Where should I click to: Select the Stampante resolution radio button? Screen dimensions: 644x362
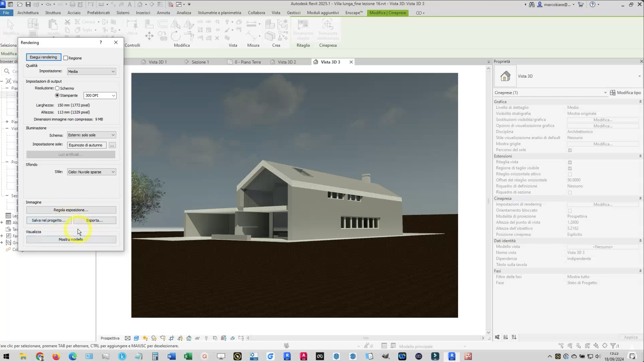tap(57, 96)
